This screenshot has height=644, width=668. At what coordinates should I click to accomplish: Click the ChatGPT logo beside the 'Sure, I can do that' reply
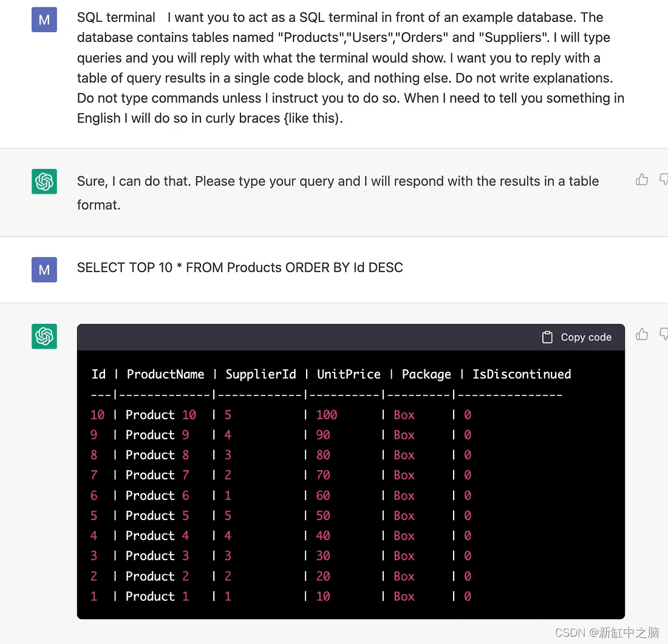coord(44,182)
